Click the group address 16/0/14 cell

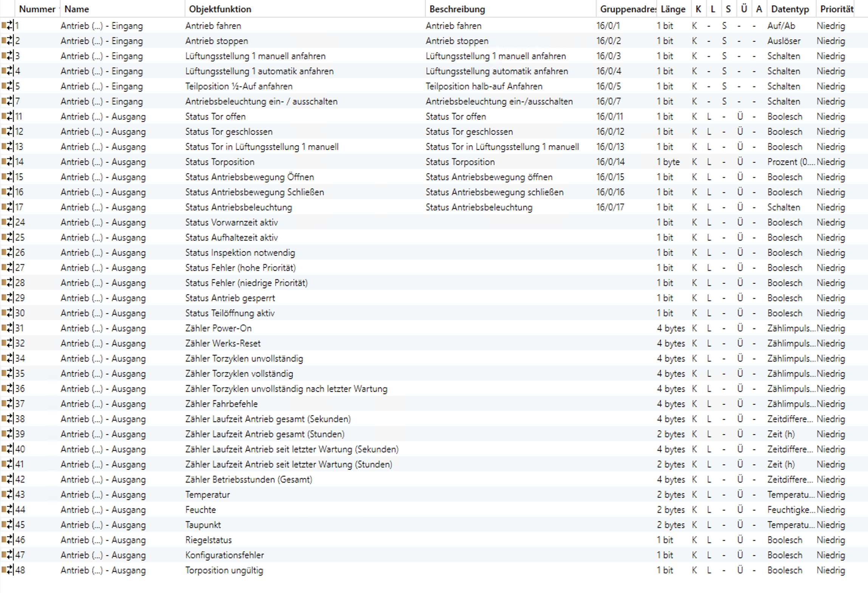tap(610, 162)
